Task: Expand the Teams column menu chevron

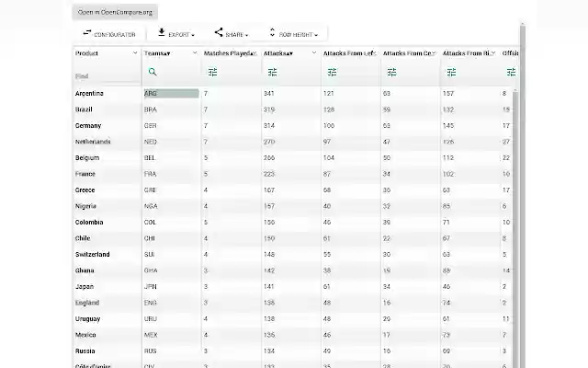Action: (x=195, y=53)
